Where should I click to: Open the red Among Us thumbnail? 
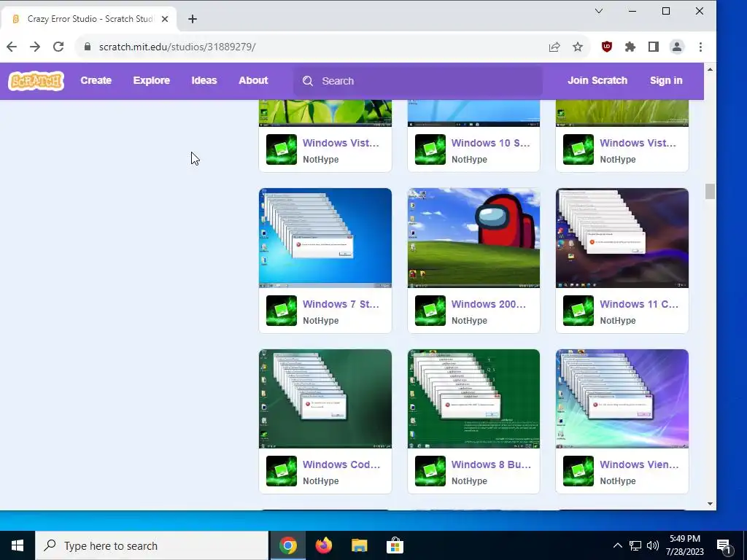pos(473,238)
